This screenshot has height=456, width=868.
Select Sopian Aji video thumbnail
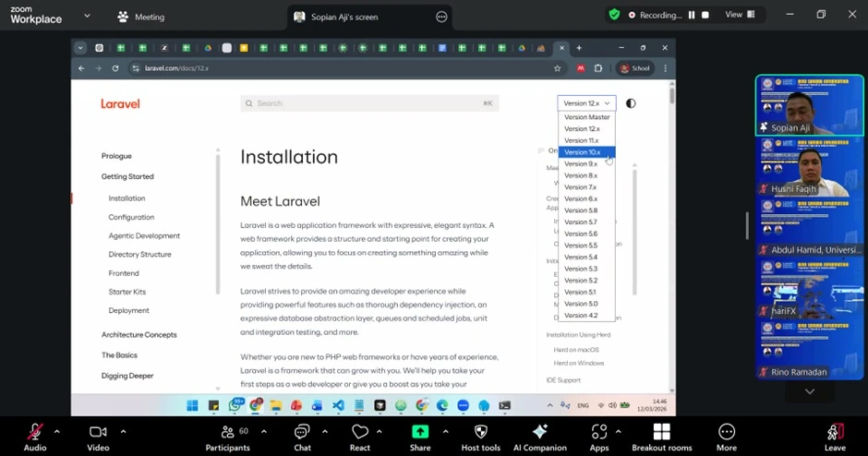click(x=809, y=105)
